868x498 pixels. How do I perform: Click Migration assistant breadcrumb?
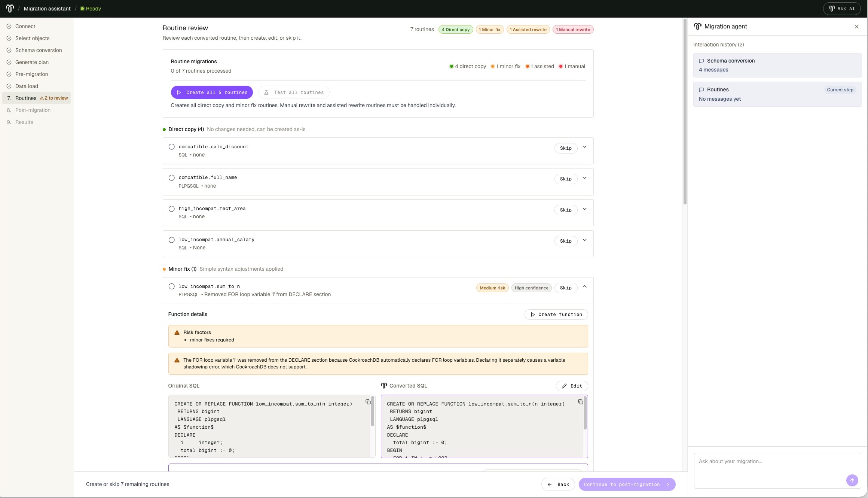click(47, 9)
